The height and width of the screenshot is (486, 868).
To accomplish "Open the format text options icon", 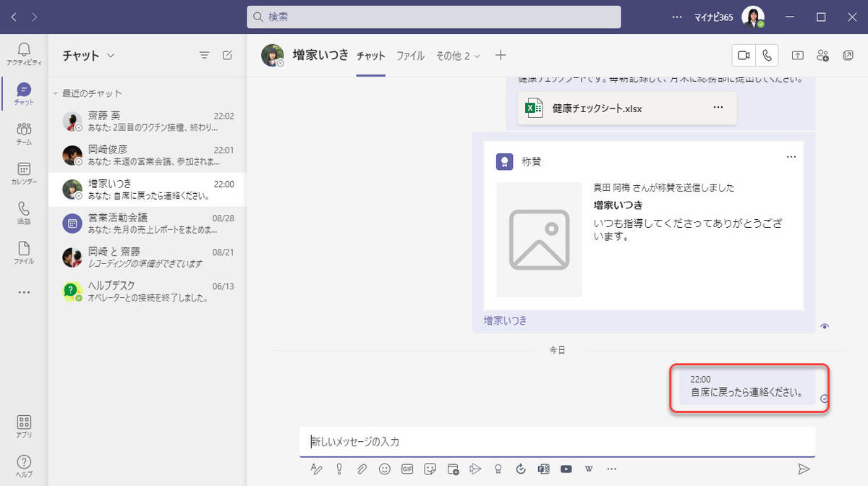I will point(316,469).
